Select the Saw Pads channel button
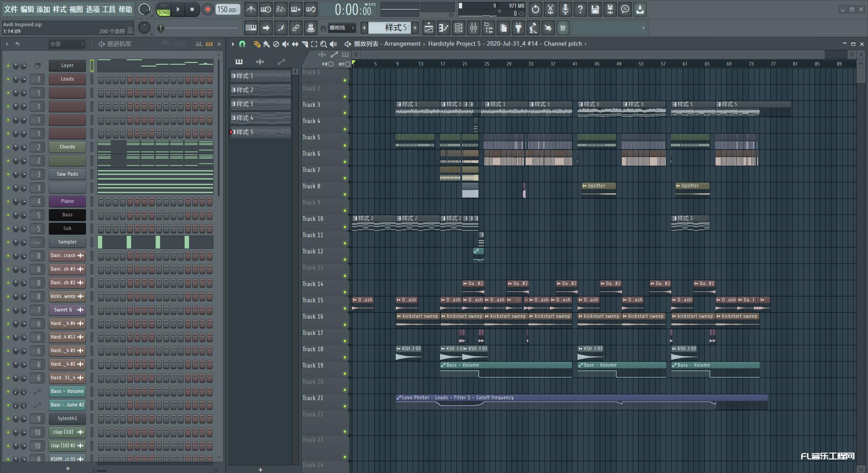The width and height of the screenshot is (868, 473). point(67,174)
